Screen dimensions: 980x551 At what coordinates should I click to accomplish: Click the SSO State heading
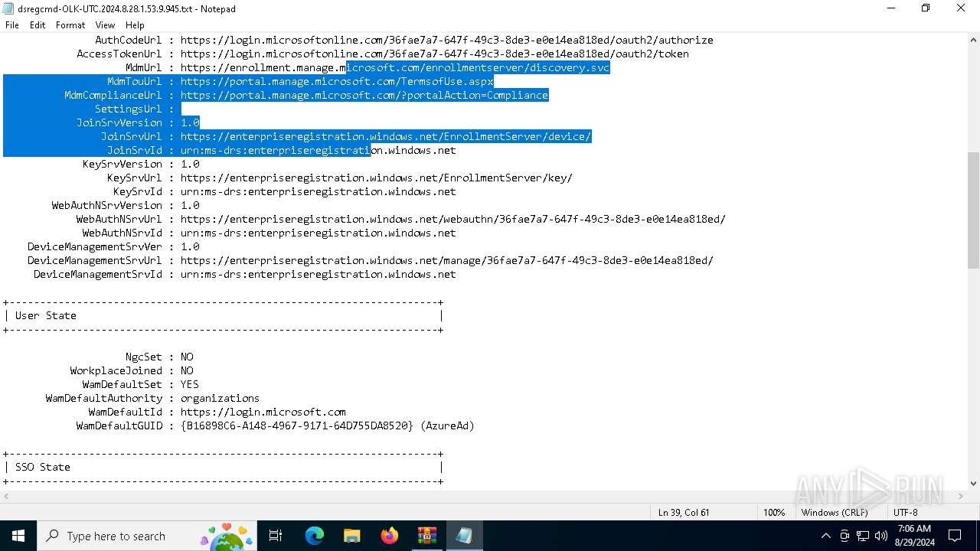[43, 467]
